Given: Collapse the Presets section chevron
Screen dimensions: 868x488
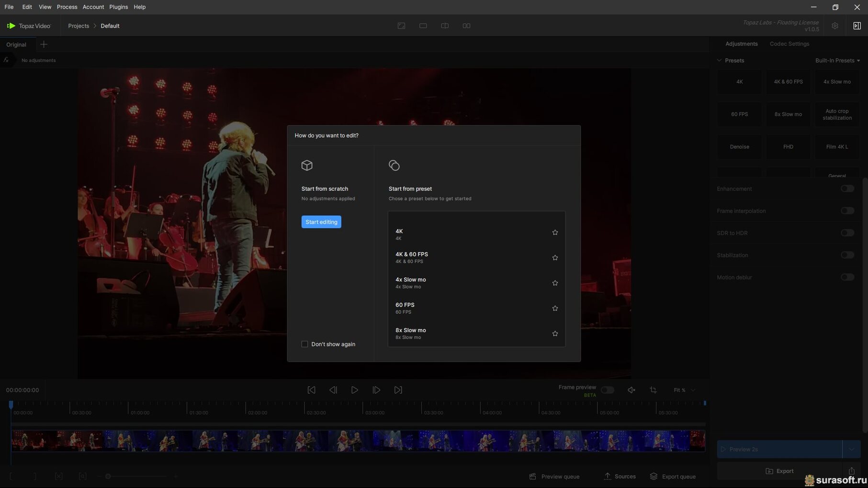Looking at the screenshot, I should click(719, 60).
